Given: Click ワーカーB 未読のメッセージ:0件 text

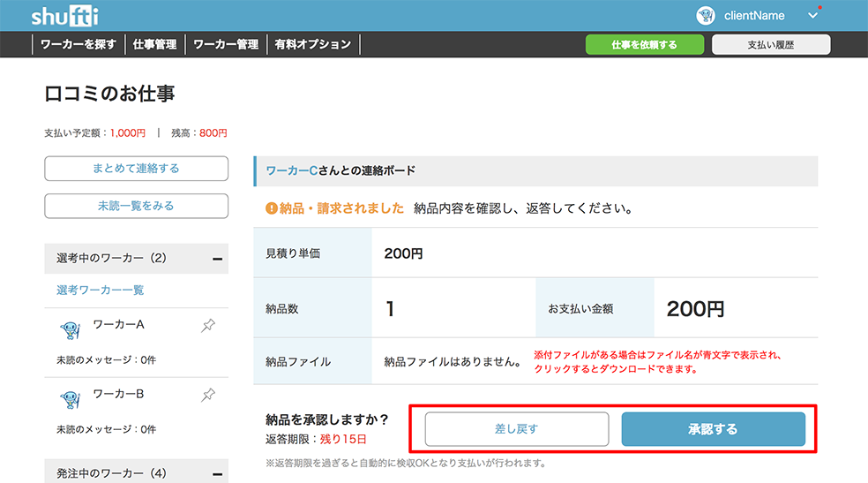Looking at the screenshot, I should tap(106, 429).
